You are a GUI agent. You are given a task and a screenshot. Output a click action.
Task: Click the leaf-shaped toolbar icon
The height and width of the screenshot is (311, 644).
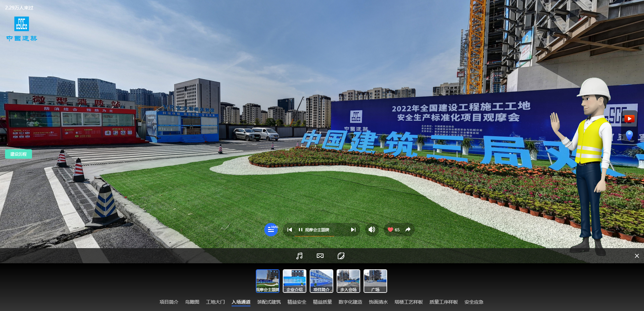point(341,256)
